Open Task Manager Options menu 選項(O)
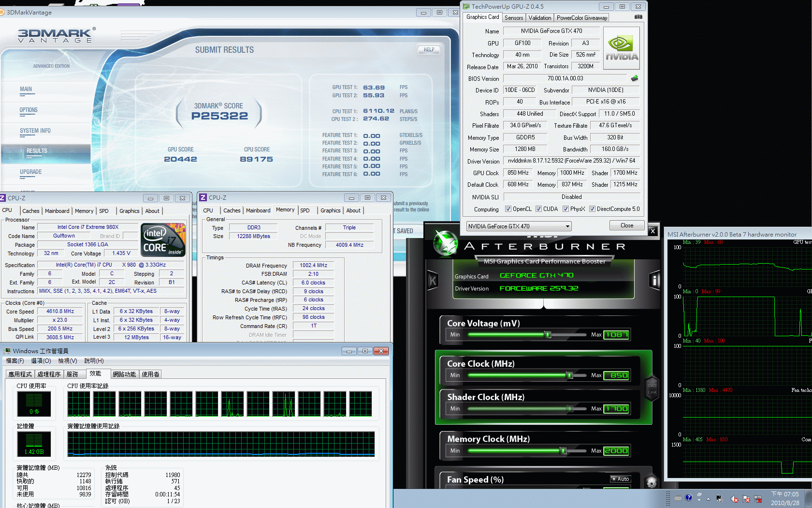Image resolution: width=812 pixels, height=508 pixels. click(x=41, y=361)
